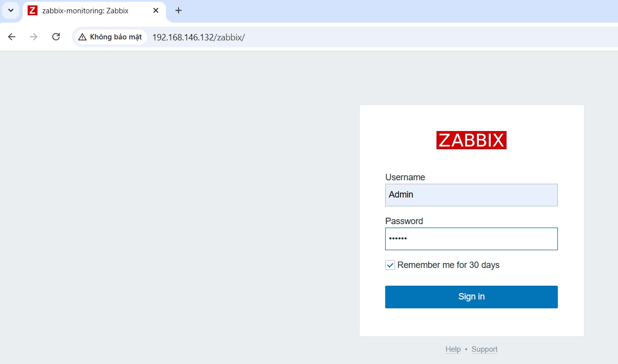Viewport: 618px width, 364px height.
Task: Click the Password field label
Action: click(404, 221)
